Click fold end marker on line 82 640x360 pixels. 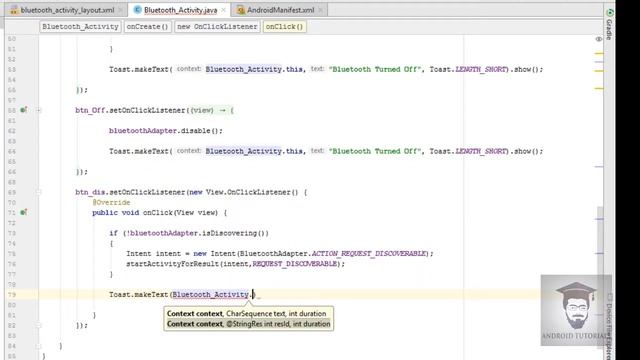pos(38,325)
